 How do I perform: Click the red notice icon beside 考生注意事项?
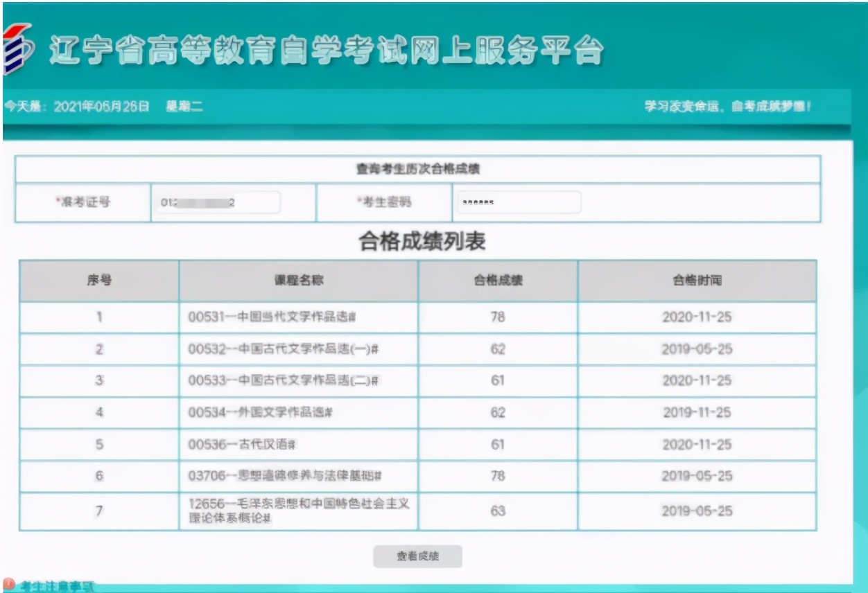(10, 584)
